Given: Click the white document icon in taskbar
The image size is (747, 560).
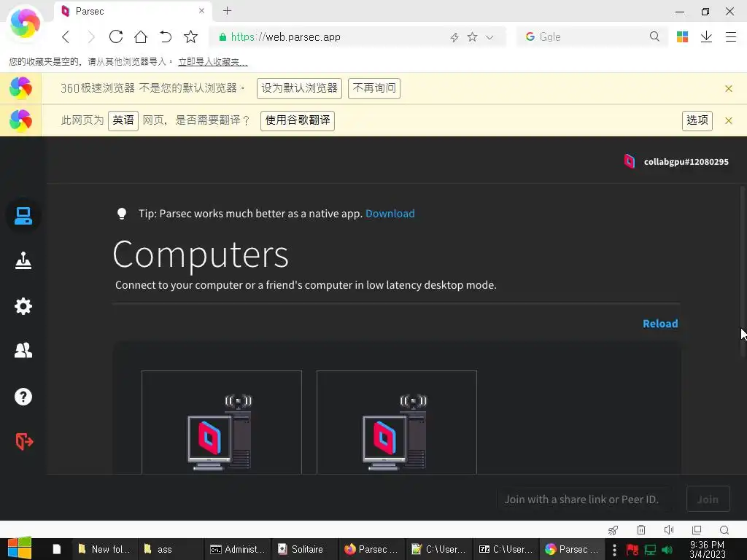Looking at the screenshot, I should [x=57, y=549].
